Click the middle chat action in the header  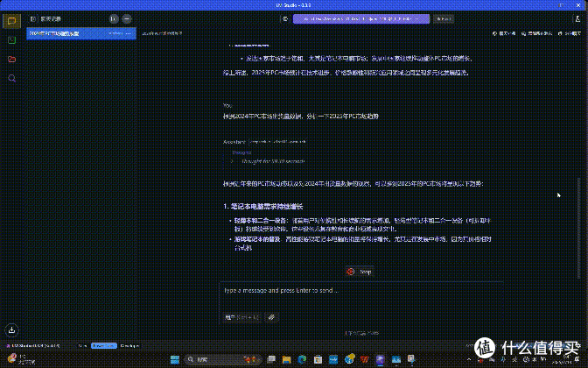536,33
